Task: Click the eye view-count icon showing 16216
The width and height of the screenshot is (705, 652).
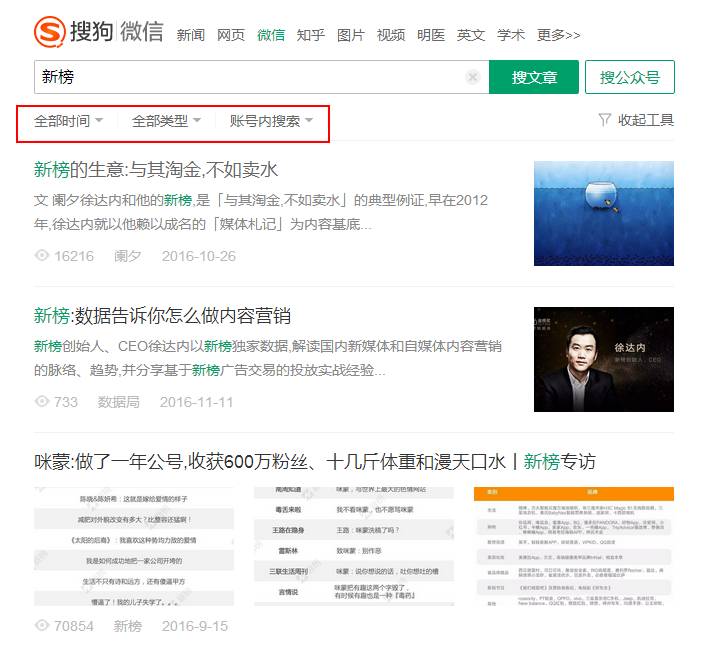Action: (x=42, y=256)
